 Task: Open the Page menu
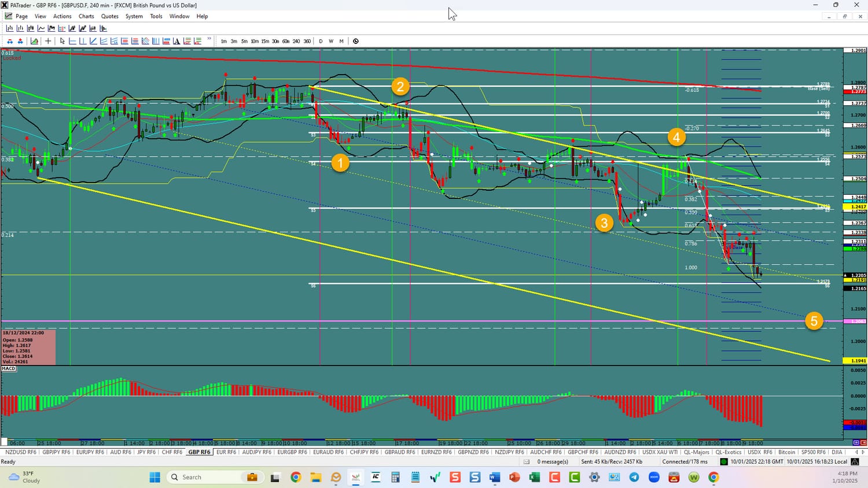pyautogui.click(x=21, y=16)
